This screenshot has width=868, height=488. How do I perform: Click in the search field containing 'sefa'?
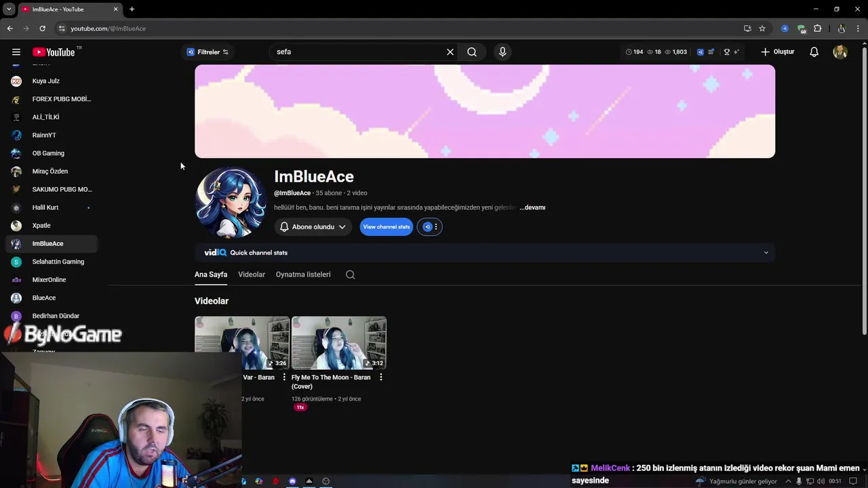pos(358,52)
